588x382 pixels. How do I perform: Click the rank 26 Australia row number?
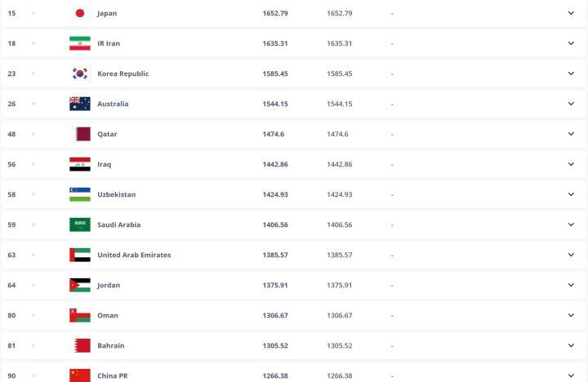coord(11,104)
